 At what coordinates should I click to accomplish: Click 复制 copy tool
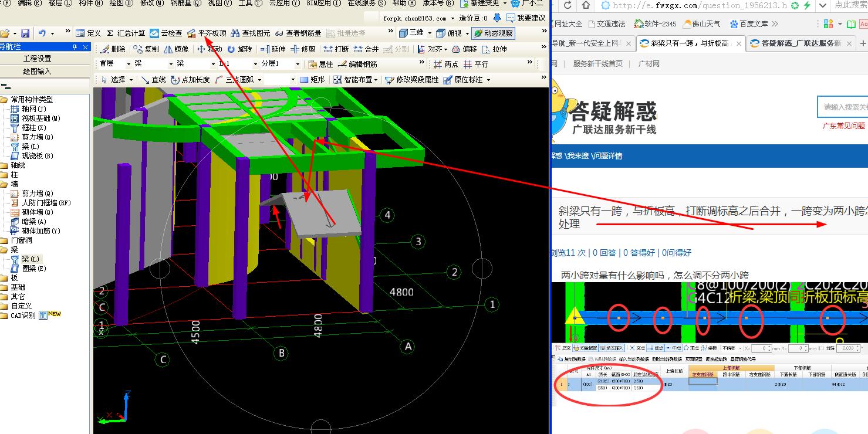point(146,49)
